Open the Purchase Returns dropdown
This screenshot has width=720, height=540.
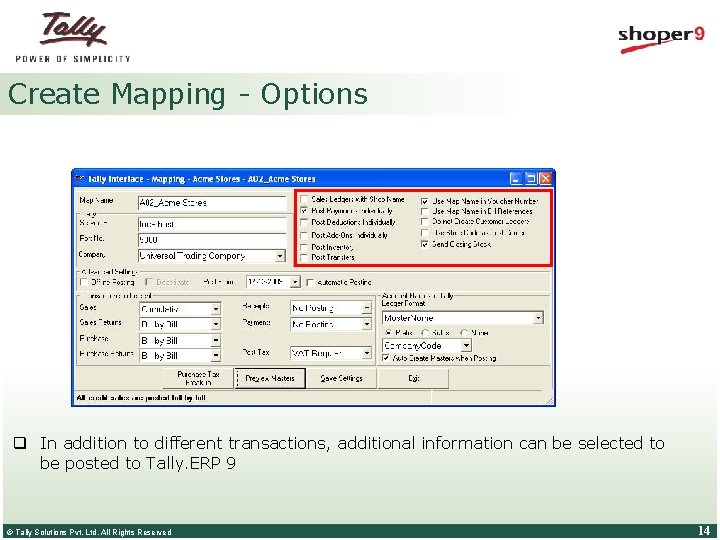[x=216, y=355]
